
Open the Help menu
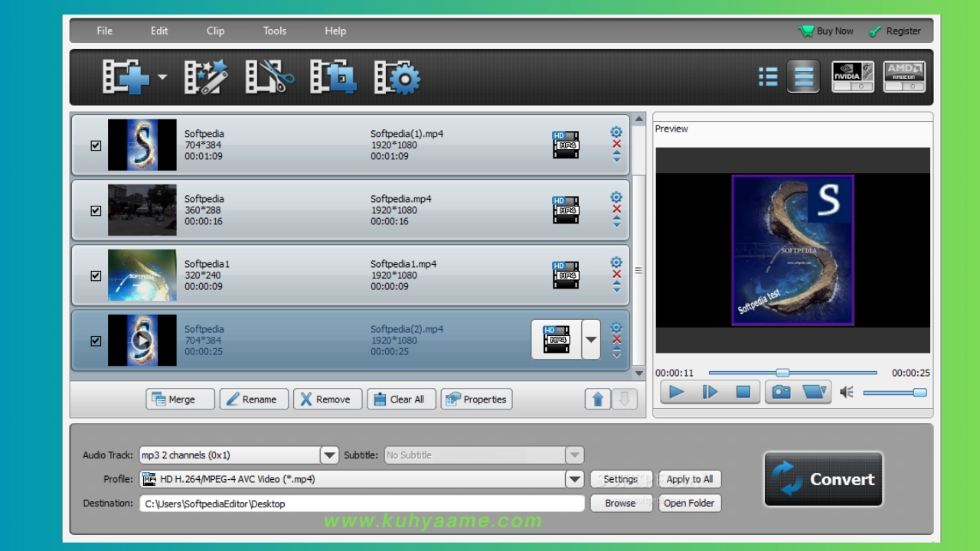click(335, 31)
